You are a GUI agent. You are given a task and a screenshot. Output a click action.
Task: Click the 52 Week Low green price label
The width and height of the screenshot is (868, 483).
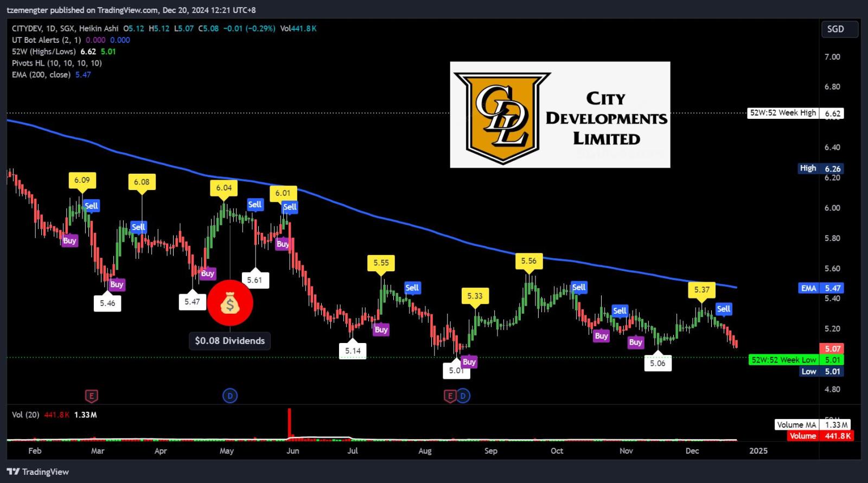click(x=796, y=360)
